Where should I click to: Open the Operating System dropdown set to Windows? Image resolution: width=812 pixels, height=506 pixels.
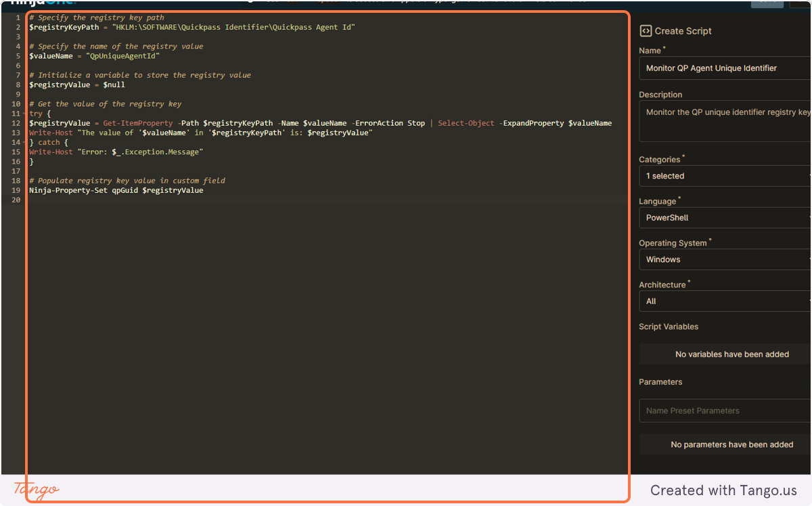725,260
